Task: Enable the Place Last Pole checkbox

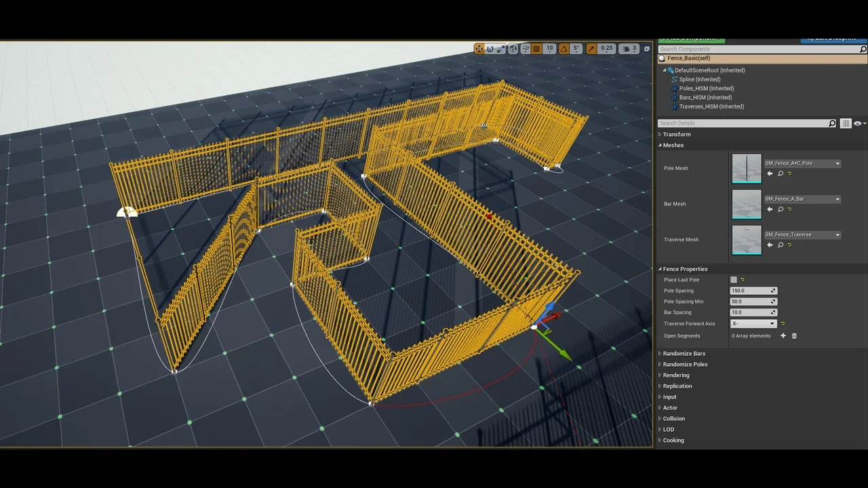Action: (x=733, y=279)
